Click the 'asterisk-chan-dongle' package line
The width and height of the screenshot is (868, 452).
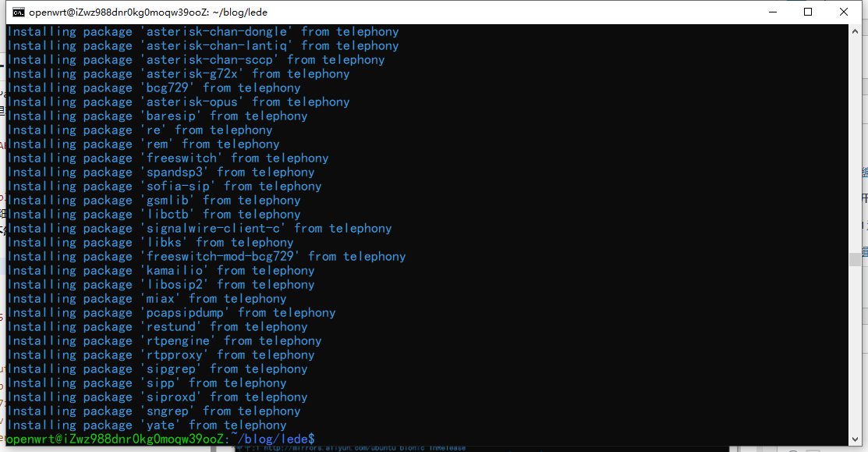203,32
